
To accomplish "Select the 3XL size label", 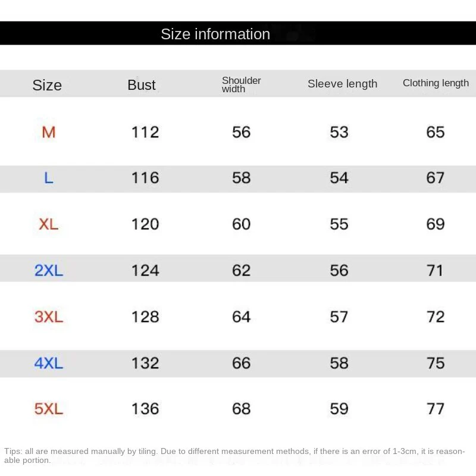I will click(49, 317).
